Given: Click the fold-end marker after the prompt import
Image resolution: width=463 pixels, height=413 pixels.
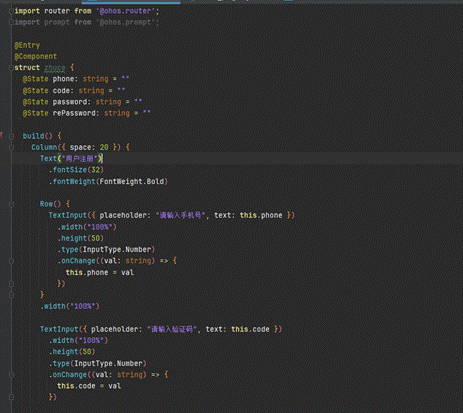Looking at the screenshot, I should click(11, 22).
